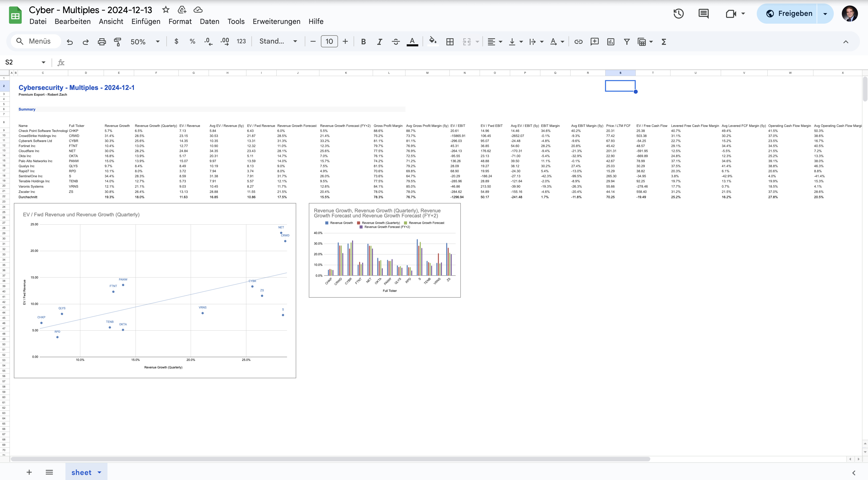
Task: Click the Google Sheets home logo
Action: point(15,15)
